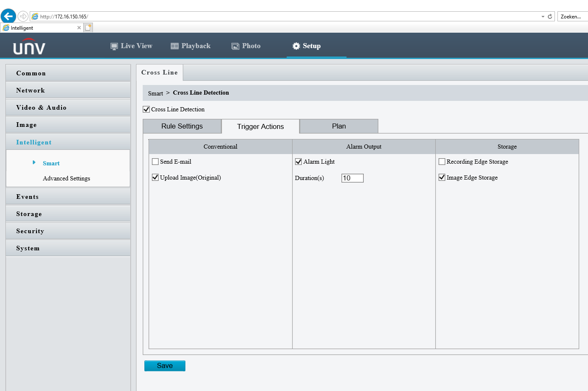This screenshot has height=391, width=588.
Task: Click the Save button
Action: coord(165,366)
